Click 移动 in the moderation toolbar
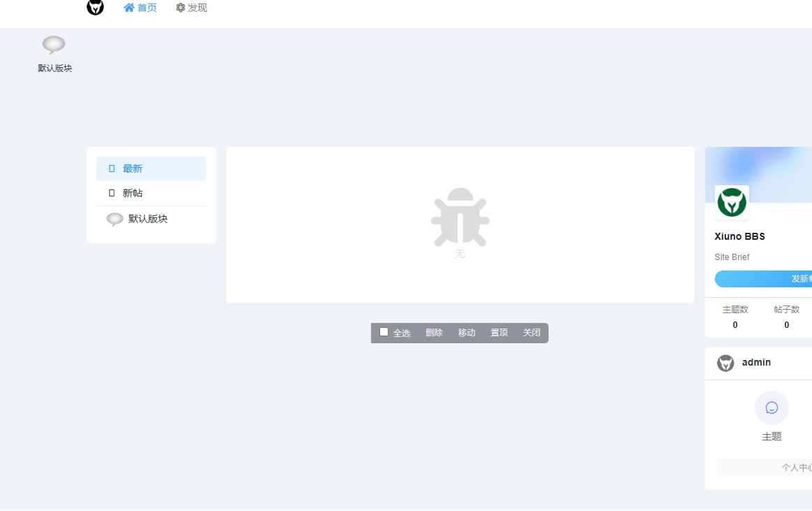This screenshot has width=812, height=511. pos(466,333)
